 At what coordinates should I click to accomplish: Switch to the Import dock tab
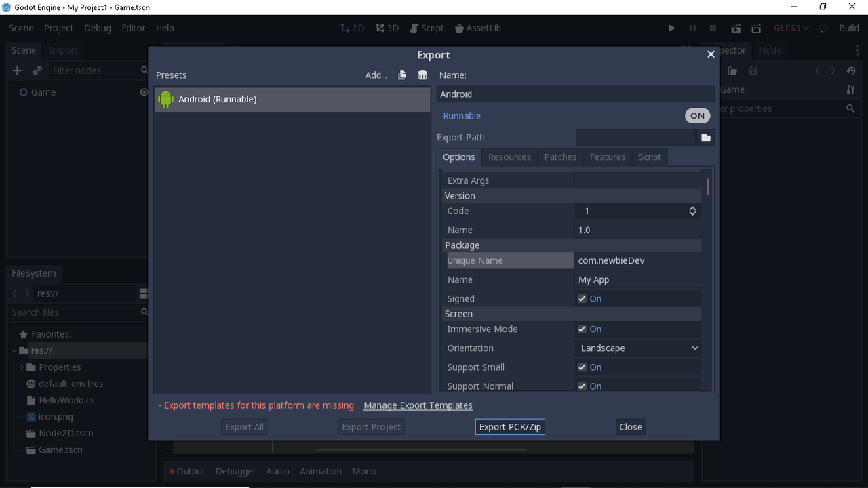click(63, 50)
